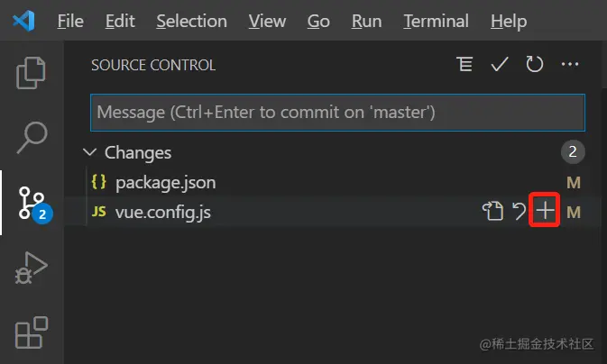Open the Run and Debug view

point(31,268)
